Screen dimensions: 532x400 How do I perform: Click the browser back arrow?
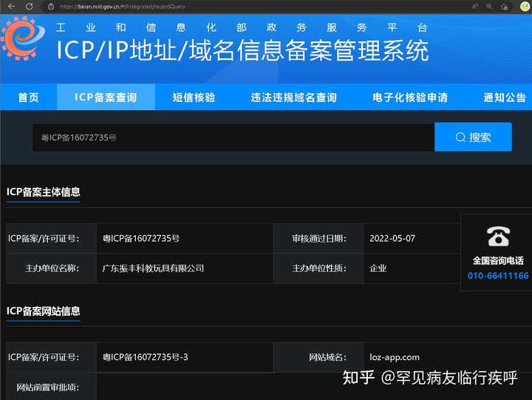pyautogui.click(x=12, y=7)
